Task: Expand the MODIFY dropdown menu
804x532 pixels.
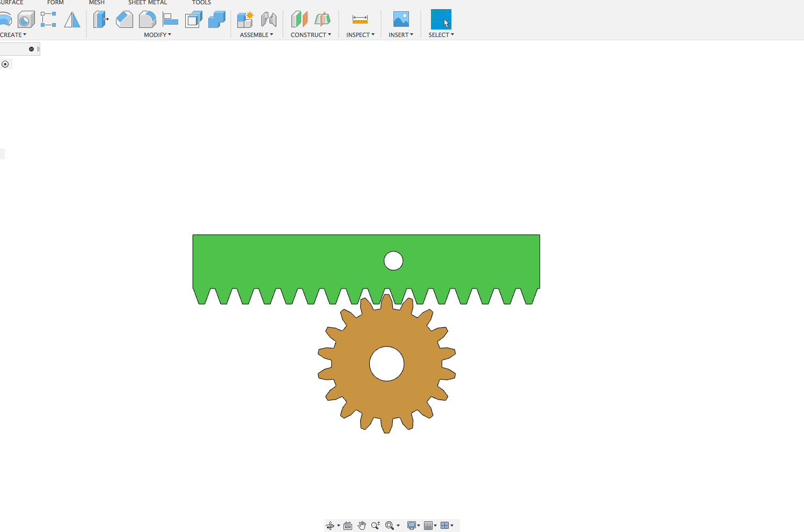Action: click(157, 35)
